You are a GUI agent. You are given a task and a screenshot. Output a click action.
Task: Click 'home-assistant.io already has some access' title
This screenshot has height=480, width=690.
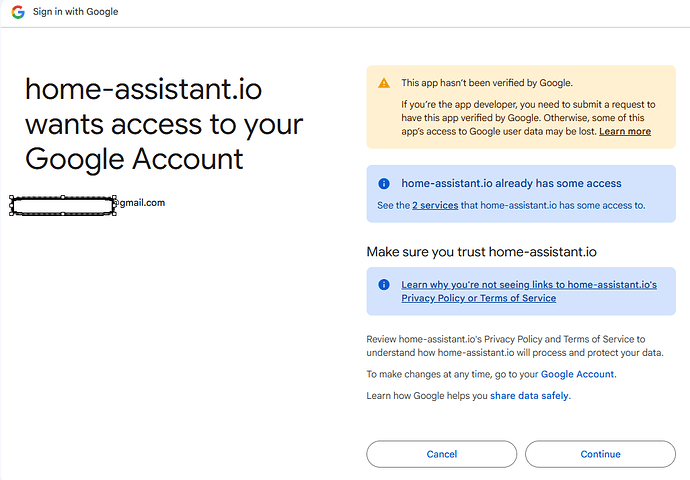click(511, 184)
